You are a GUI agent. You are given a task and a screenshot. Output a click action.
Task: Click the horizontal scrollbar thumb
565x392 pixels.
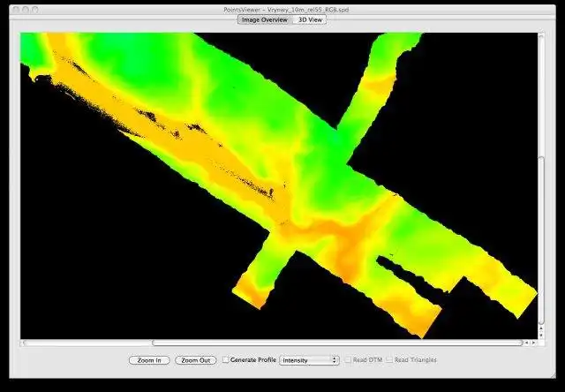click(337, 343)
